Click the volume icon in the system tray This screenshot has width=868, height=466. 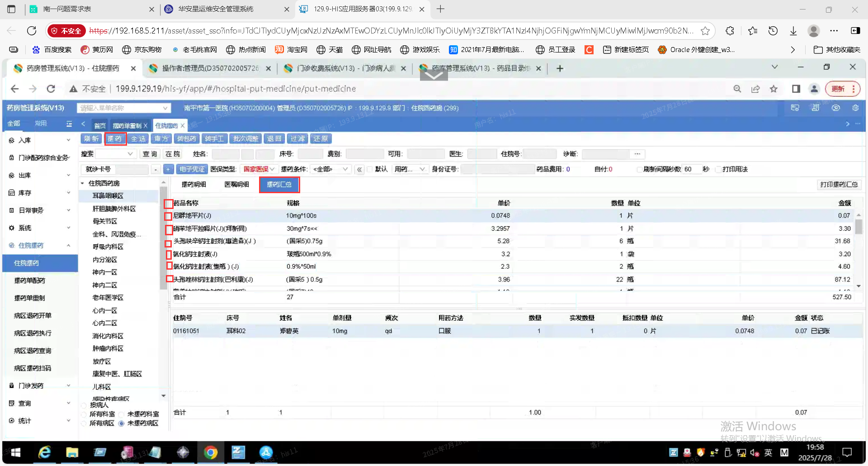[x=755, y=452]
